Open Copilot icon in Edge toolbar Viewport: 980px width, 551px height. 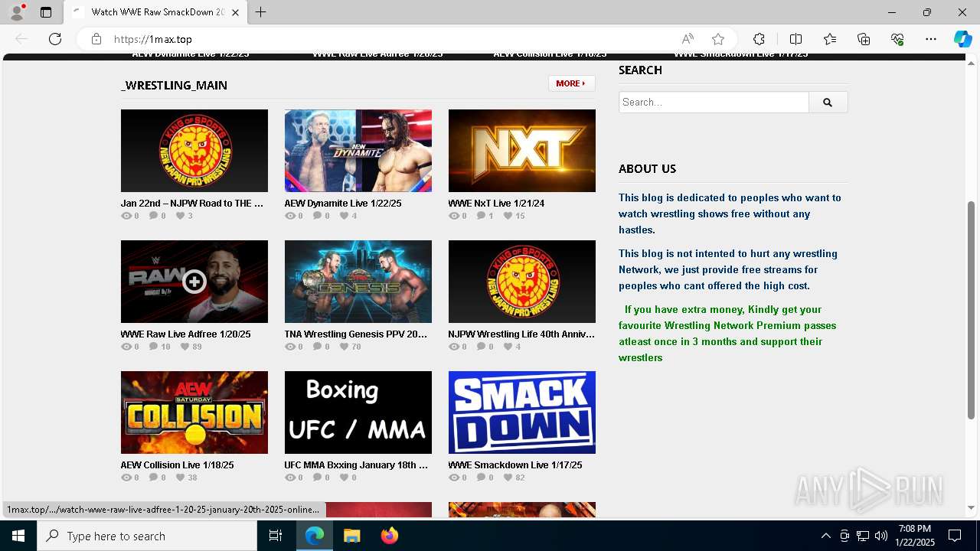[x=962, y=39]
